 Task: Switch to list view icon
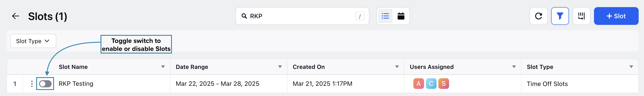point(385,16)
